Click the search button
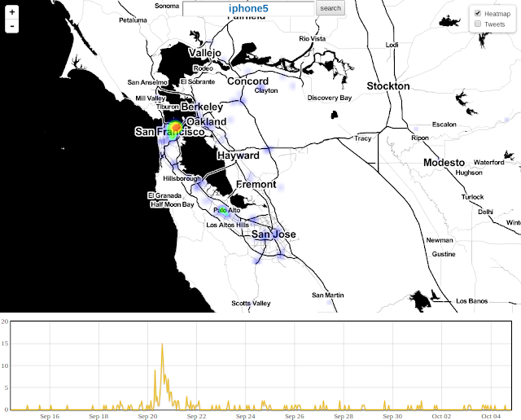This screenshot has height=420, width=521. (331, 8)
